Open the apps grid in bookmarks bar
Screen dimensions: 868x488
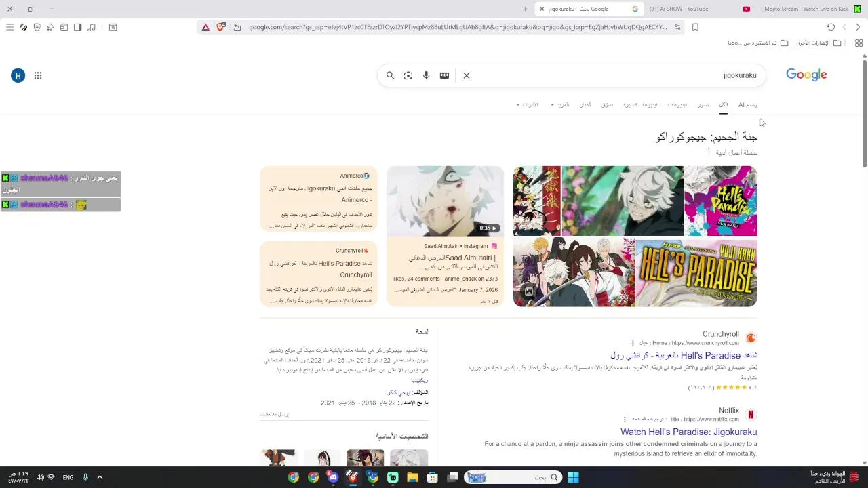[x=859, y=43]
